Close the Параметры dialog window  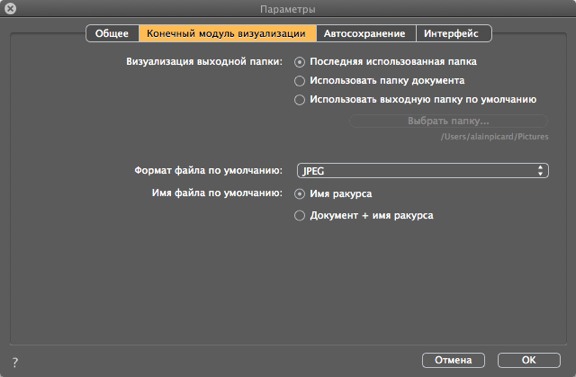click(x=11, y=8)
